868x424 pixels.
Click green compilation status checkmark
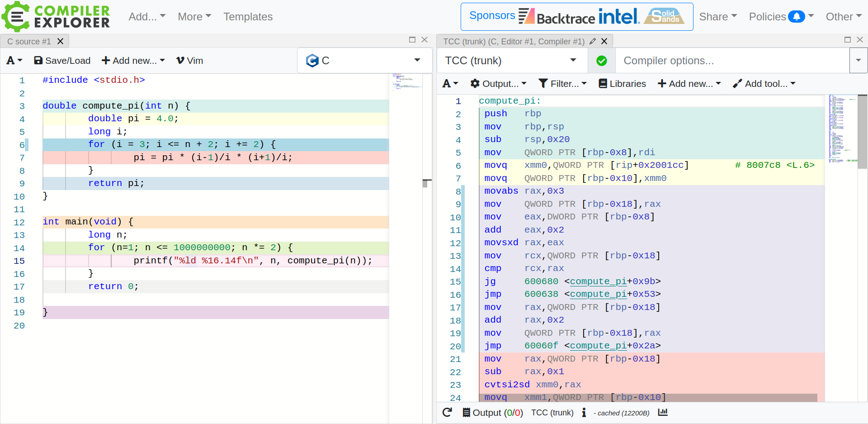pos(602,61)
